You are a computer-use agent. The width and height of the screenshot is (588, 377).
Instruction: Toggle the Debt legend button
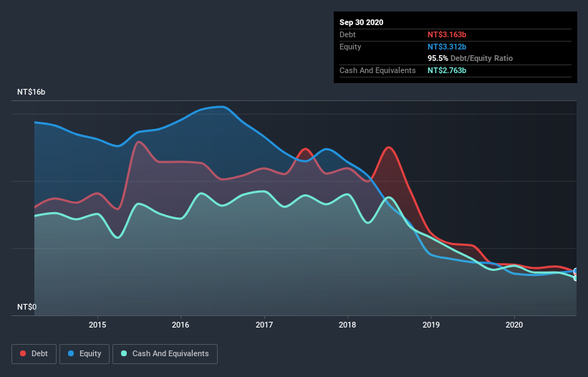point(34,354)
